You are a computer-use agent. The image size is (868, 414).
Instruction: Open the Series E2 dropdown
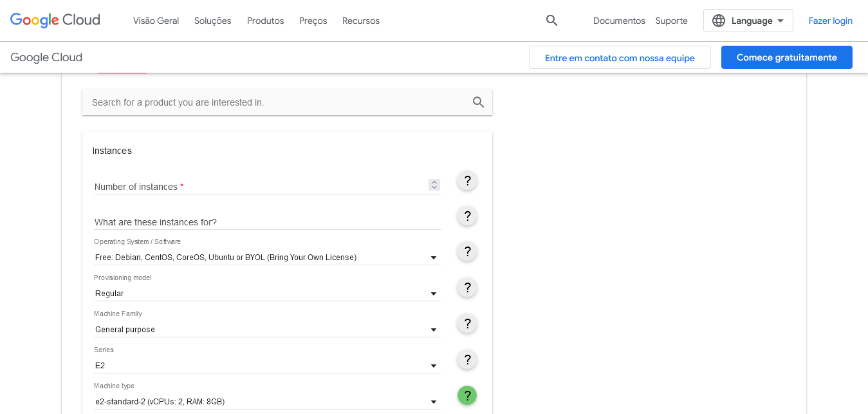click(268, 366)
